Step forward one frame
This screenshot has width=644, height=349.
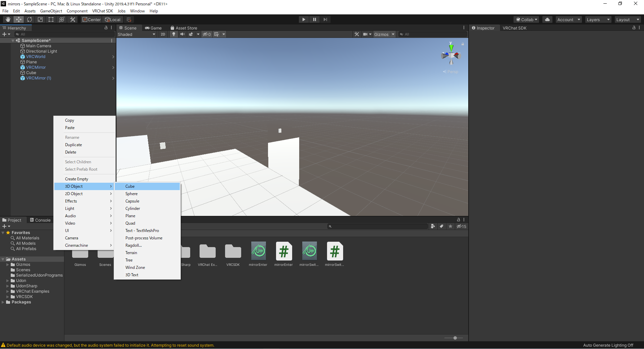point(325,19)
